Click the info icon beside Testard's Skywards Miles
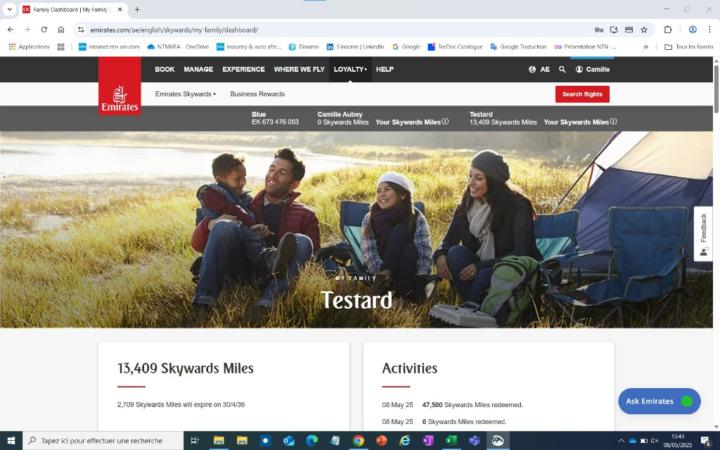Image resolution: width=720 pixels, height=450 pixels. pos(613,122)
